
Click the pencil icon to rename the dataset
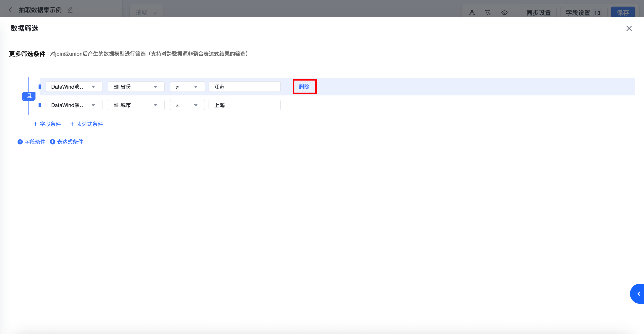pyautogui.click(x=70, y=10)
